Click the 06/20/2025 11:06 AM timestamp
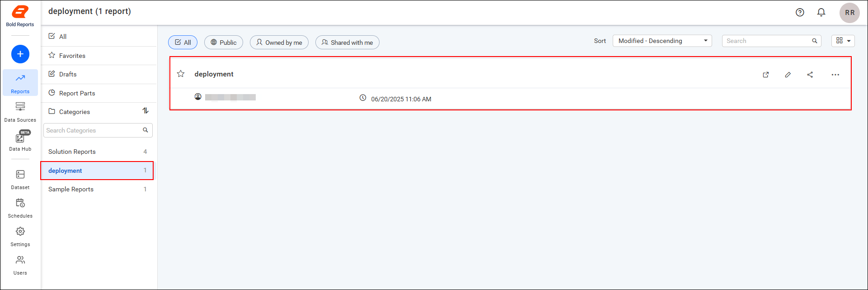Viewport: 868px width, 290px height. coord(401,99)
